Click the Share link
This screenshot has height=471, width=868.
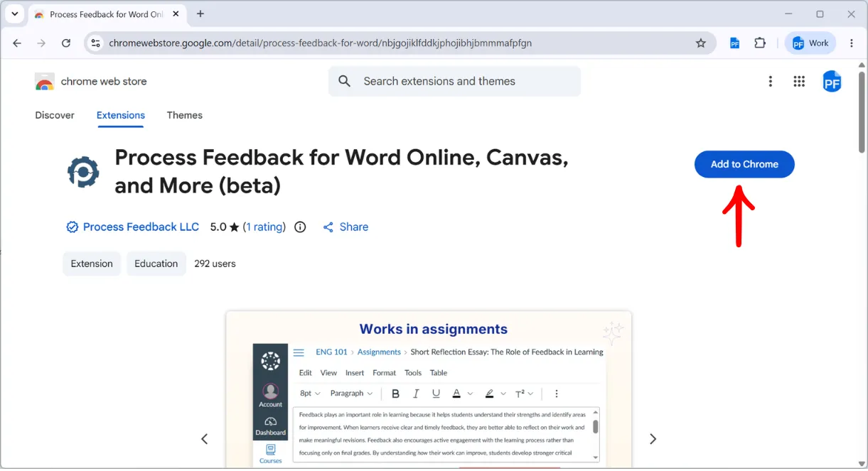tap(345, 227)
